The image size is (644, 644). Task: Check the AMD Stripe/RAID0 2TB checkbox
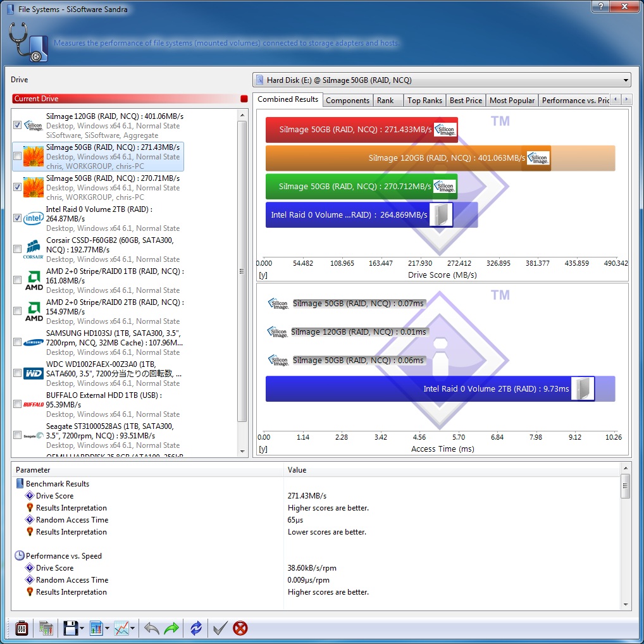pos(17,311)
